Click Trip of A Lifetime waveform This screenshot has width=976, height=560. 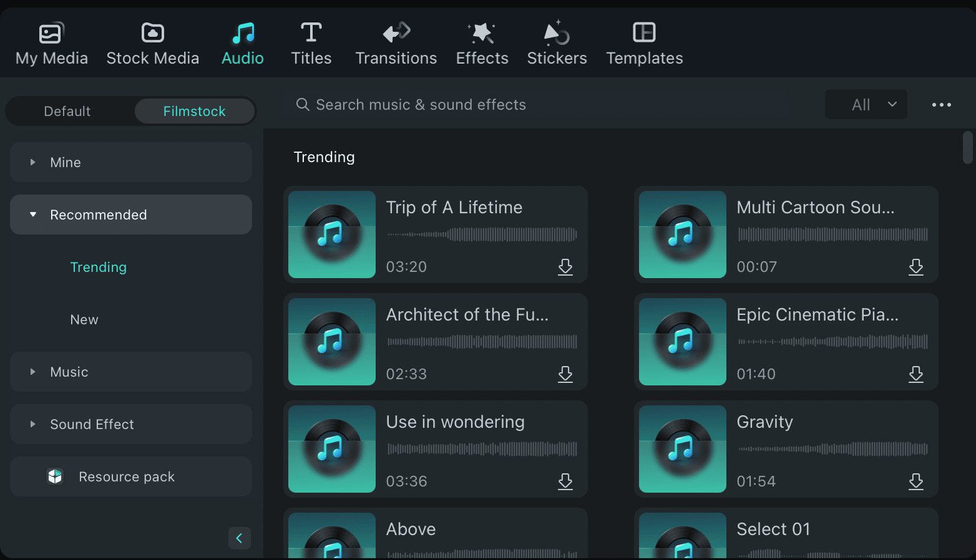pos(482,234)
